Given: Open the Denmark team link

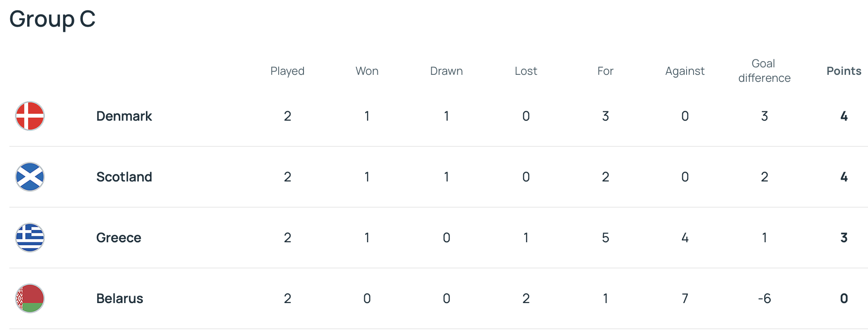Looking at the screenshot, I should [124, 116].
